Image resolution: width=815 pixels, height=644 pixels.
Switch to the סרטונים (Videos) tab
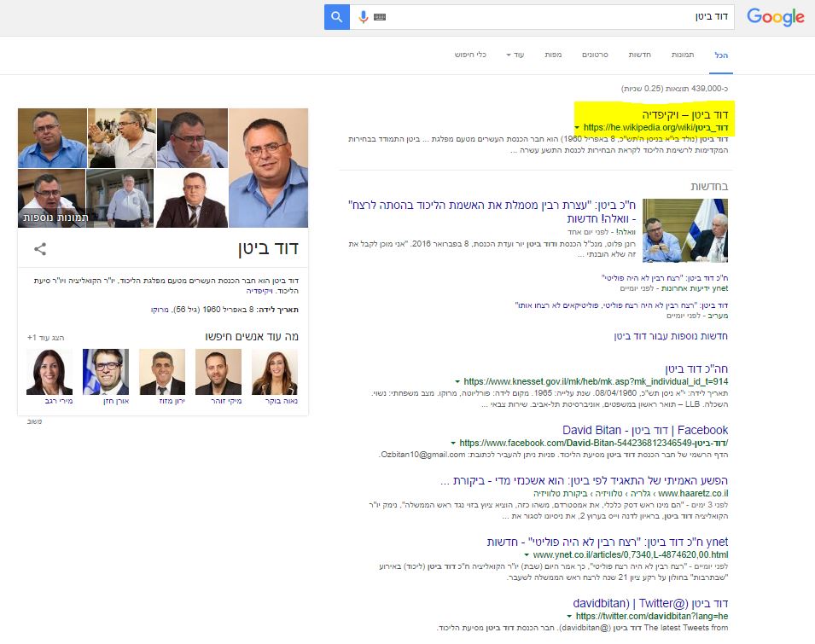[595, 55]
